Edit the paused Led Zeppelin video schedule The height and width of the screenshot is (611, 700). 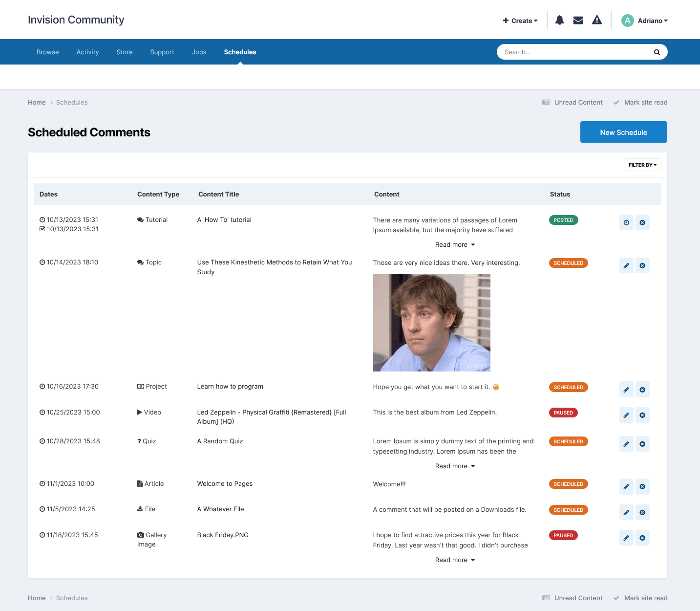(x=626, y=415)
